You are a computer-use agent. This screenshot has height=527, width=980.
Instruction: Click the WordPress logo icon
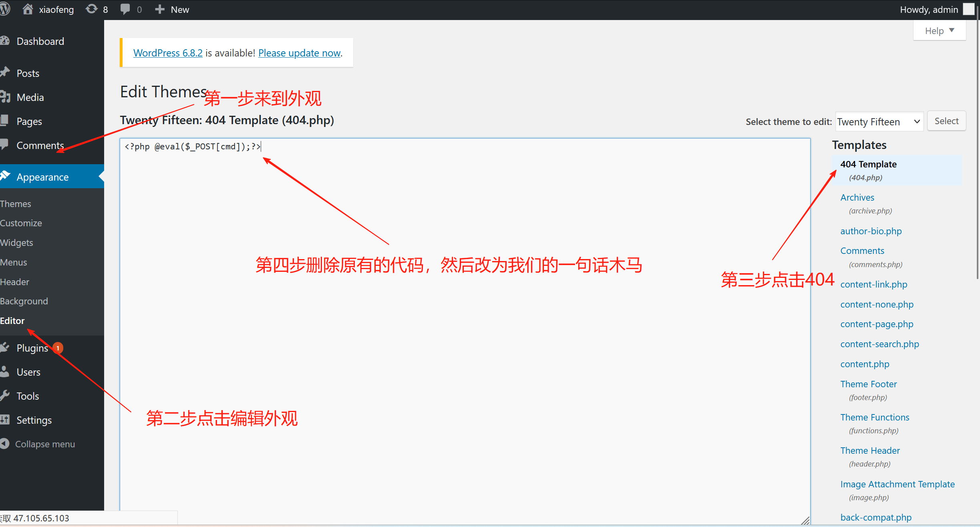pos(5,9)
